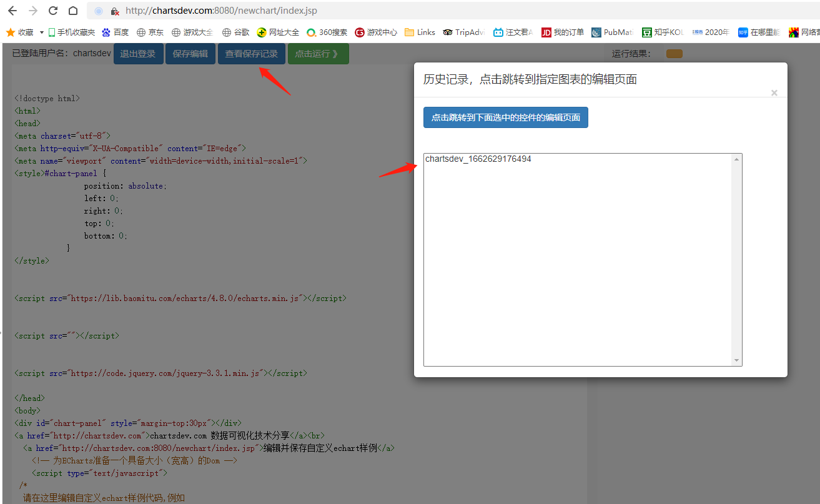Close the 历史记录 dialog with ×
This screenshot has width=820, height=504.
pyautogui.click(x=774, y=93)
